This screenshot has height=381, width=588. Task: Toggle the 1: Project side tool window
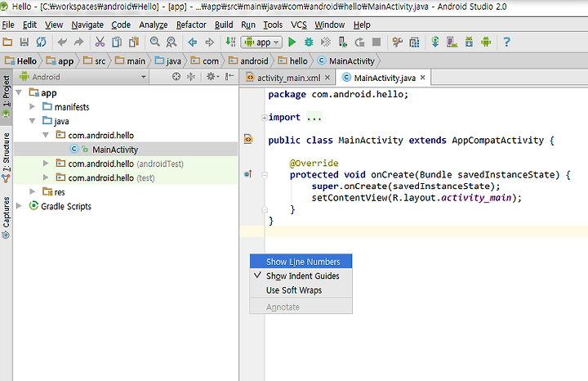click(6, 96)
